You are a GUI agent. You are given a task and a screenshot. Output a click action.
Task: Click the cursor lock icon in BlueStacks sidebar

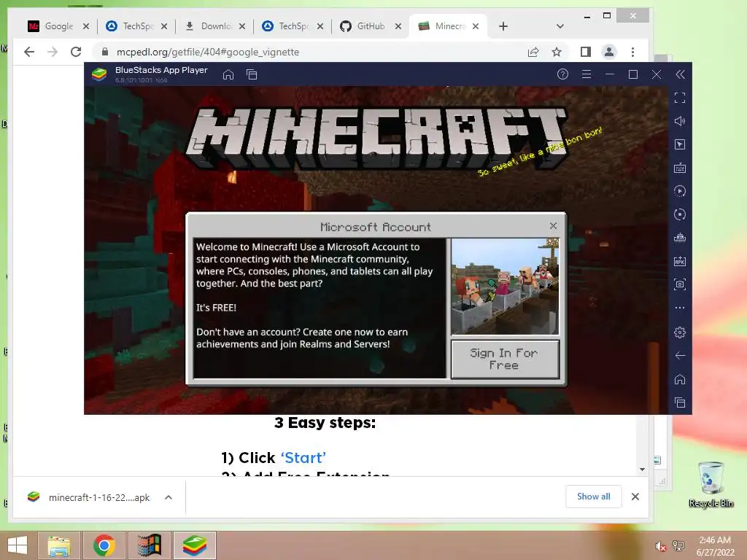click(x=680, y=144)
